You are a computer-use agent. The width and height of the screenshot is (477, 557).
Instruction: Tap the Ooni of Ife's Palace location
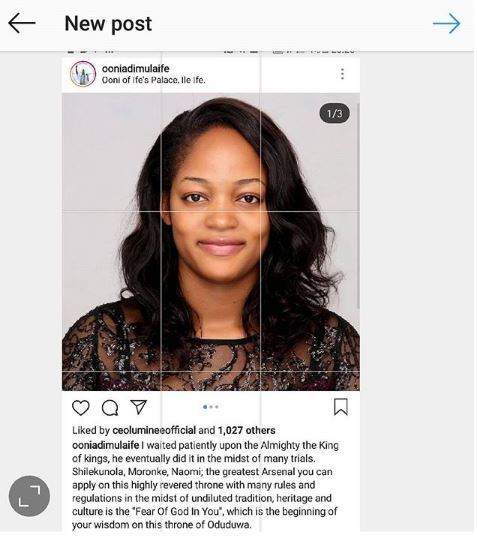[153, 80]
